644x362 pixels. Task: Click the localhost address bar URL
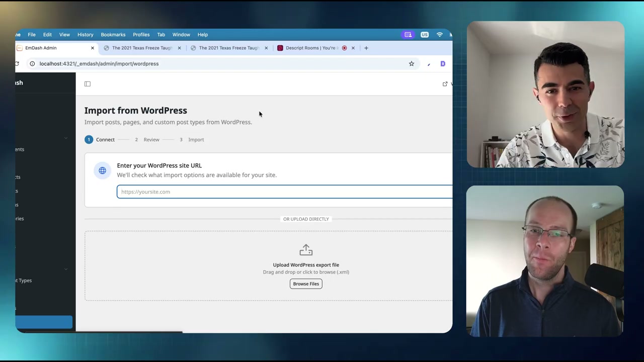[x=99, y=64]
